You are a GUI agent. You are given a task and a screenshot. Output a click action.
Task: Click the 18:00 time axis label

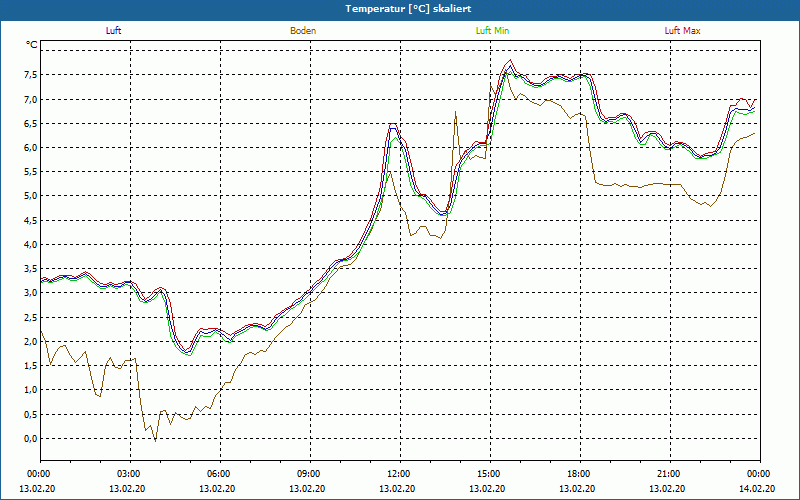577,474
